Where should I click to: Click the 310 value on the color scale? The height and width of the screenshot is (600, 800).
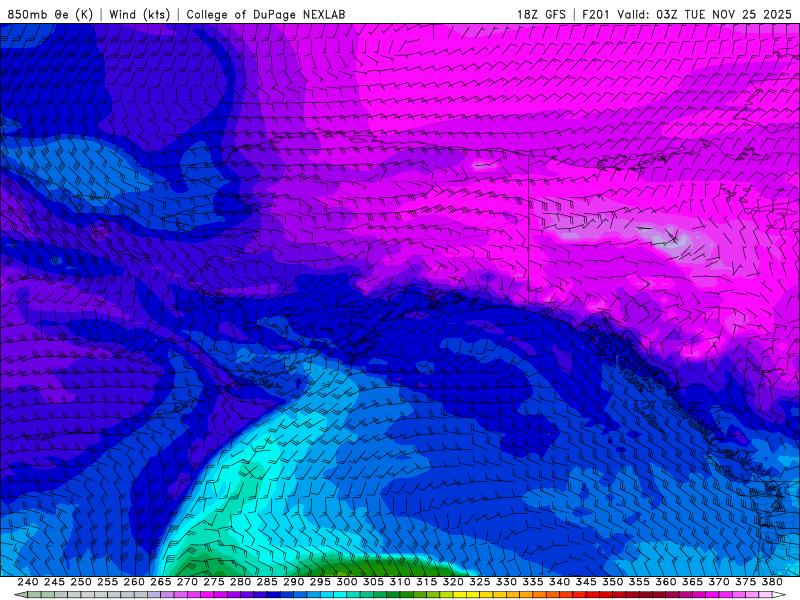(x=400, y=582)
